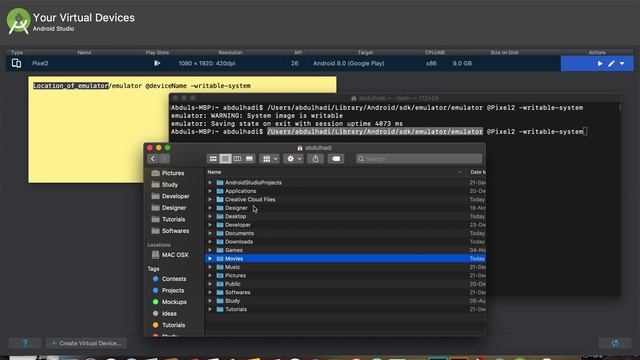
Task: Switch Finder to icon view
Action: [213, 159]
